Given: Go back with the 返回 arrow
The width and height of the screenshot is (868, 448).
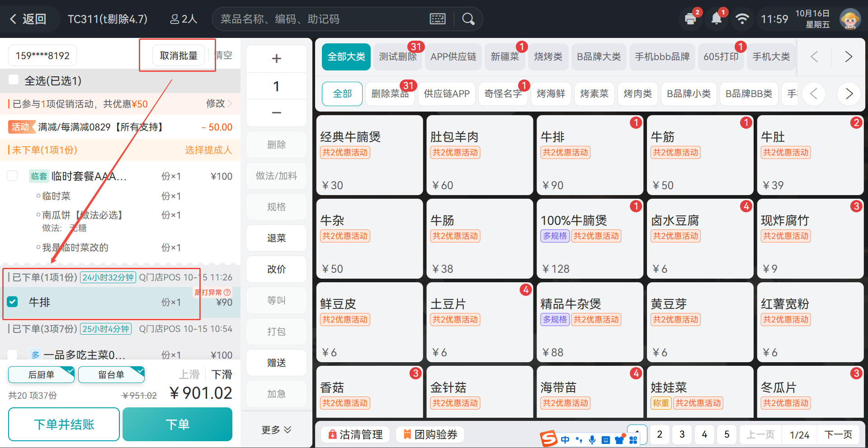Looking at the screenshot, I should pyautogui.click(x=28, y=19).
